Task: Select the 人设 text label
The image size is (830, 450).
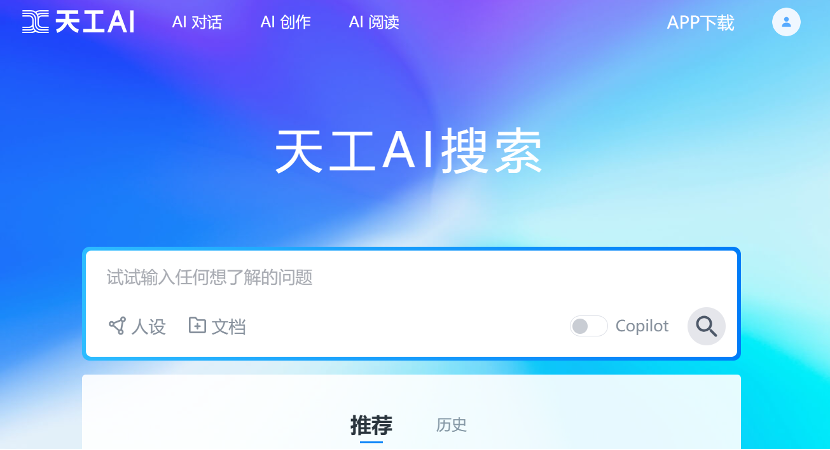Action: pos(149,327)
